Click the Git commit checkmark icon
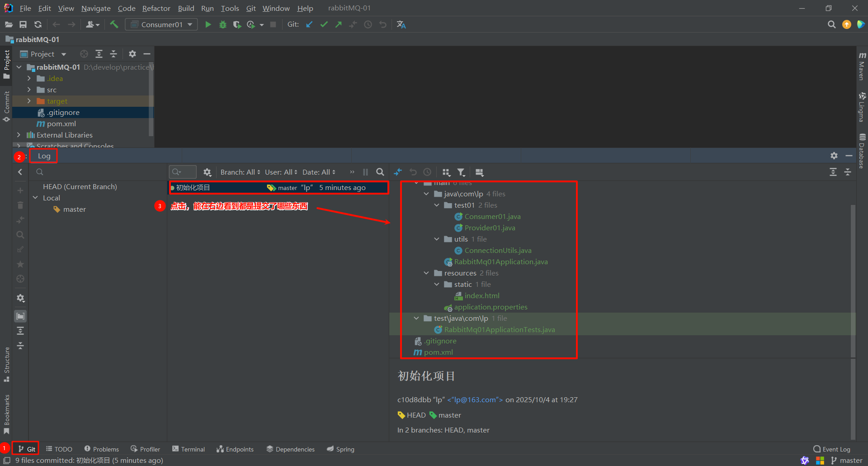The width and height of the screenshot is (868, 466). pos(324,24)
